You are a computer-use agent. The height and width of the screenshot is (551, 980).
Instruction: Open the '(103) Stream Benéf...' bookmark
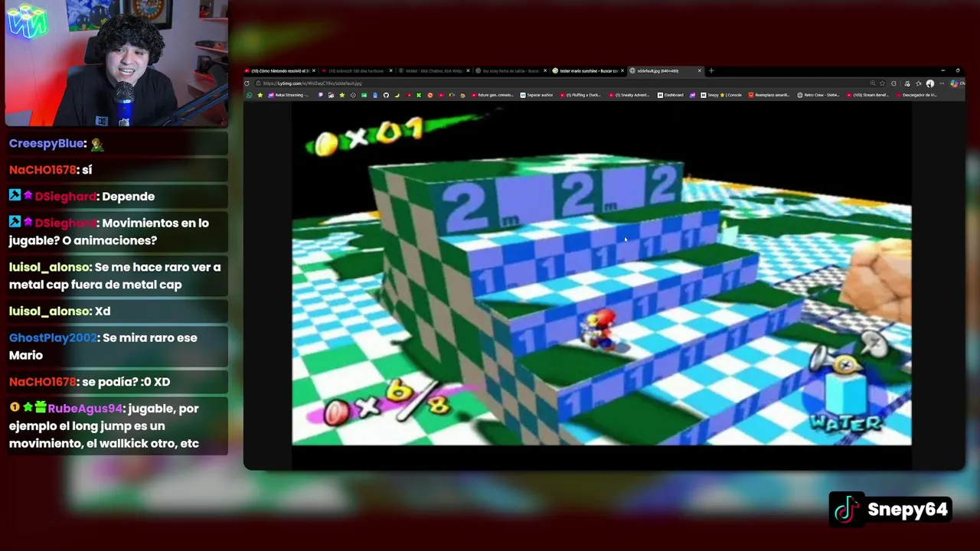point(867,95)
